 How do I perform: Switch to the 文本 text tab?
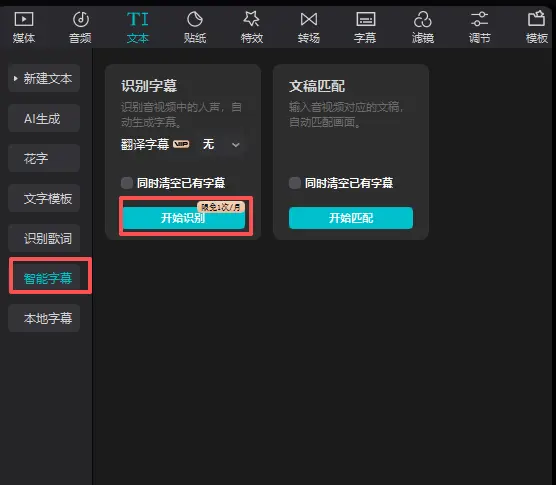[138, 27]
